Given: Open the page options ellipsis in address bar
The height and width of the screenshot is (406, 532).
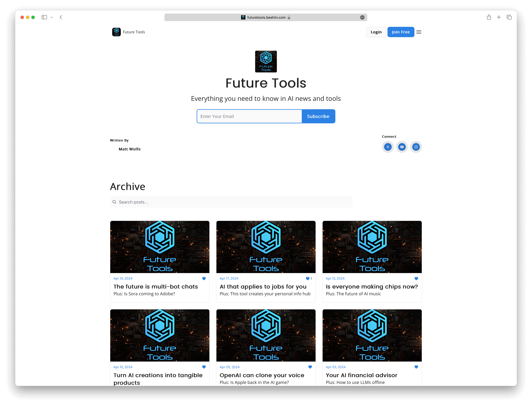Looking at the screenshot, I should [362, 17].
